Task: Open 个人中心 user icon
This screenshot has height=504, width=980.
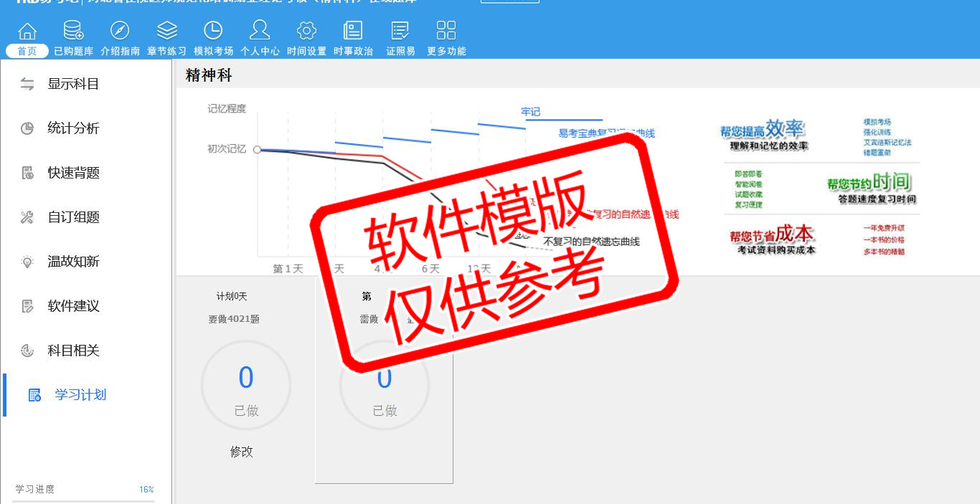Action: pyautogui.click(x=260, y=32)
